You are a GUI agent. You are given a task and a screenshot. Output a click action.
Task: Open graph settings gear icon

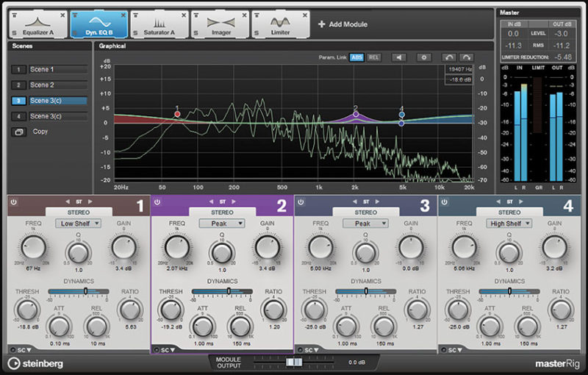(423, 57)
